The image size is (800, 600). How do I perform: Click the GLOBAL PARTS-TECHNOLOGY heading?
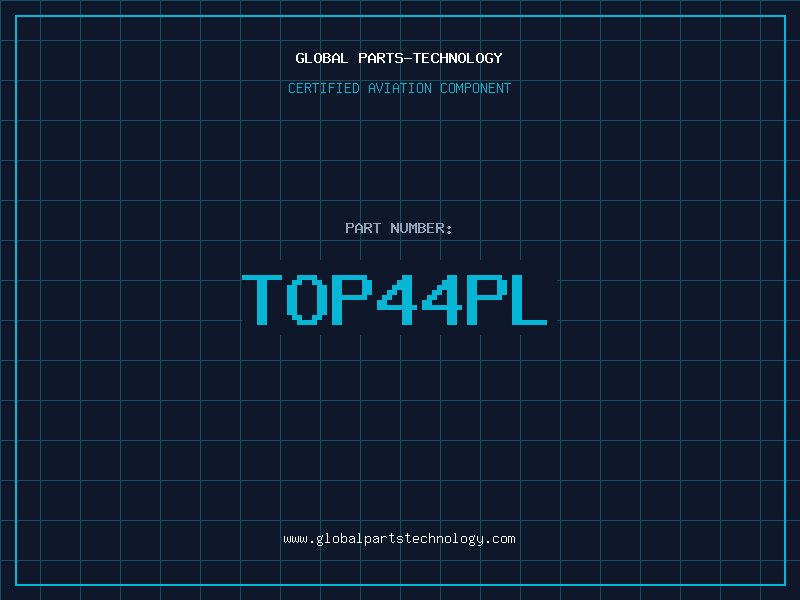[x=399, y=58]
